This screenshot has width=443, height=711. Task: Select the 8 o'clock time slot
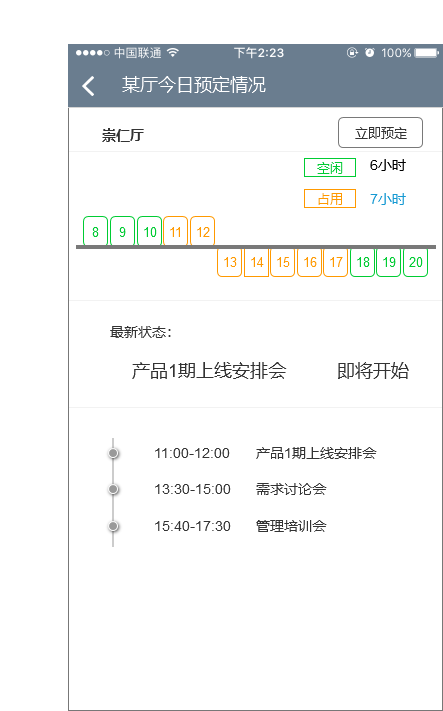95,231
